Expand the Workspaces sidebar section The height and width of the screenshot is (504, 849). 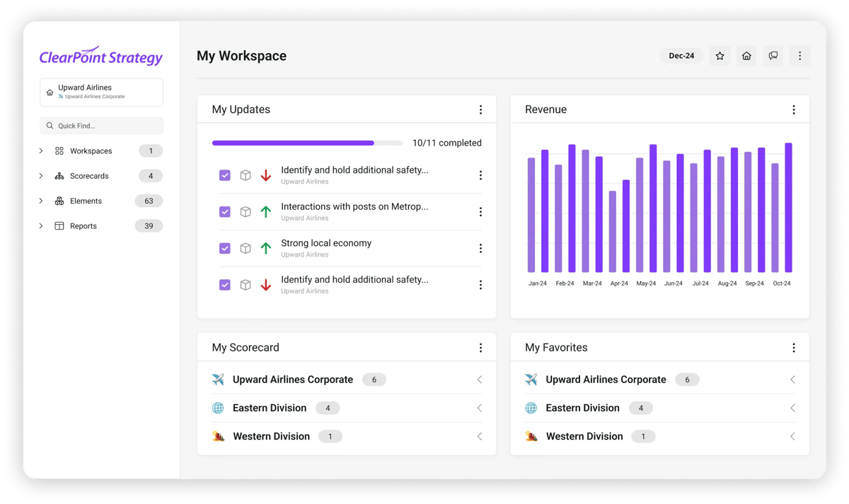click(x=41, y=151)
